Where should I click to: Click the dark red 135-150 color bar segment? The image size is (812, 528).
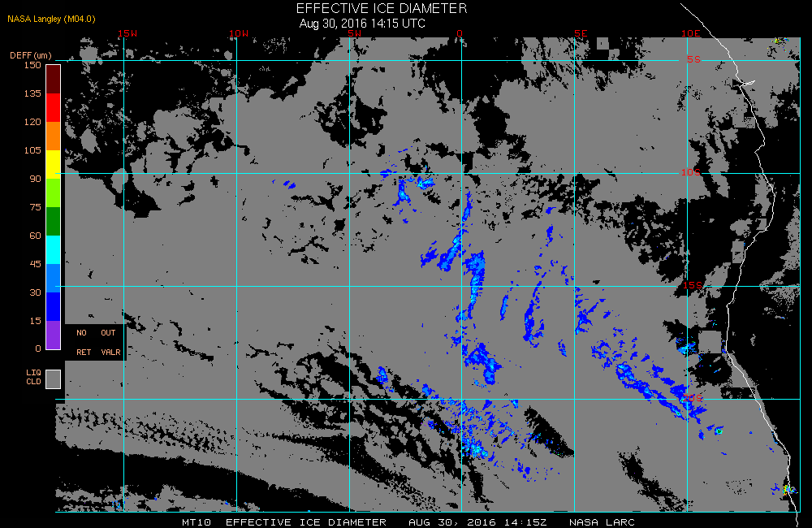coord(54,80)
